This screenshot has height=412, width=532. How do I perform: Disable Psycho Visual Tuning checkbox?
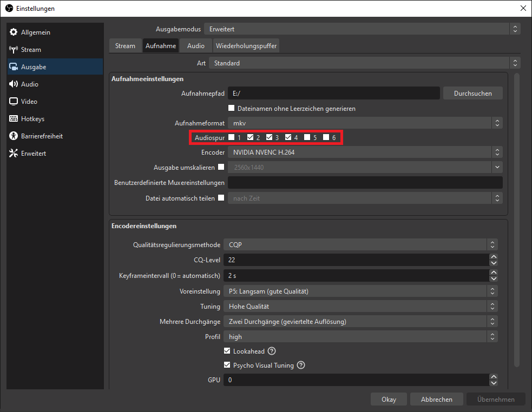[x=227, y=366]
